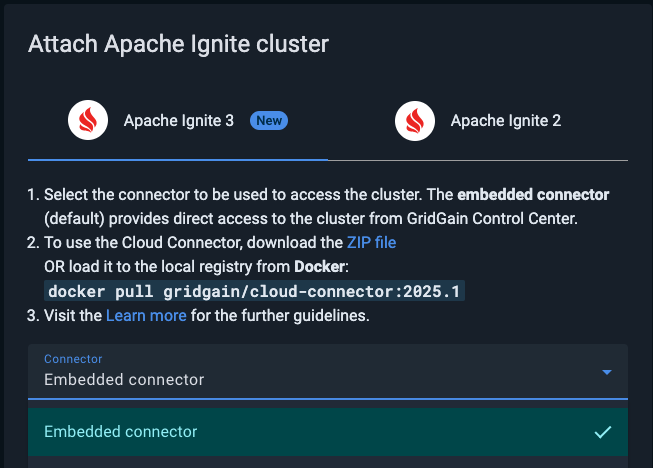This screenshot has width=653, height=468.
Task: Click the docker pull command text
Action: [x=257, y=292]
